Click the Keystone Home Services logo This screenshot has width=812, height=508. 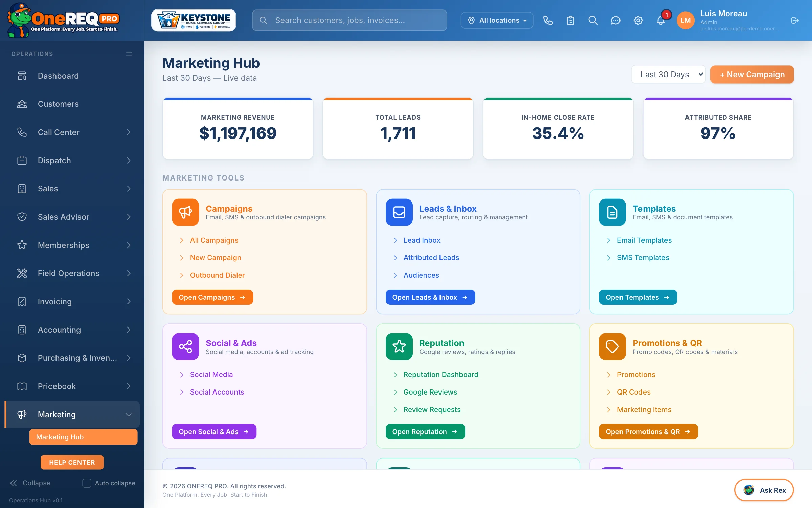194,20
